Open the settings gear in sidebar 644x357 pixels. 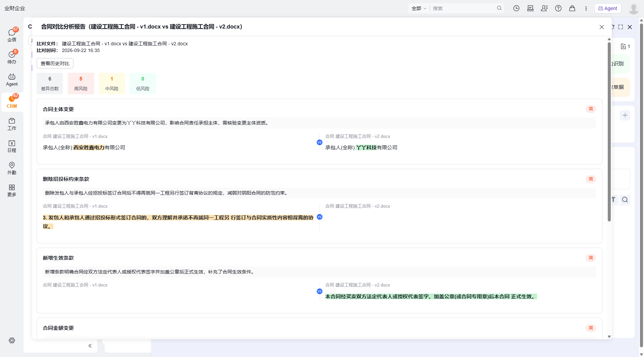(x=12, y=341)
